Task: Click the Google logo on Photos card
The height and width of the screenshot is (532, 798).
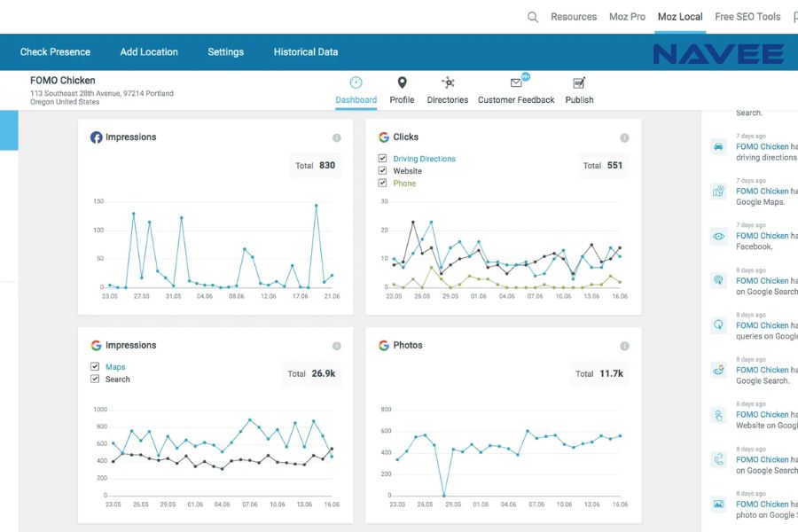Action: [384, 346]
